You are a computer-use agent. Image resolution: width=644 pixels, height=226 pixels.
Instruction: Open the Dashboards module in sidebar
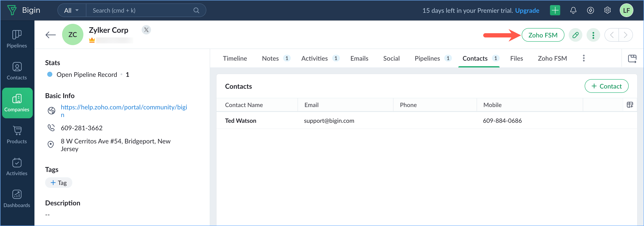coord(17,199)
